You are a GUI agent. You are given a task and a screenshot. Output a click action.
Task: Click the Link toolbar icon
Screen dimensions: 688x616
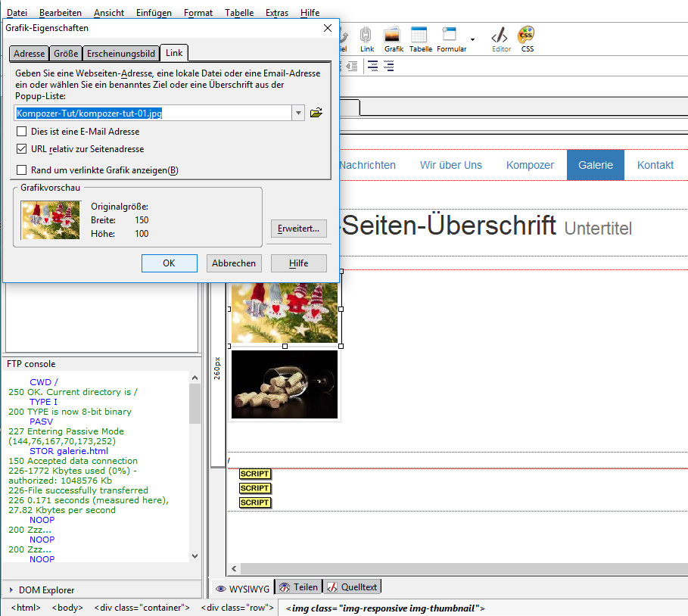tap(367, 36)
